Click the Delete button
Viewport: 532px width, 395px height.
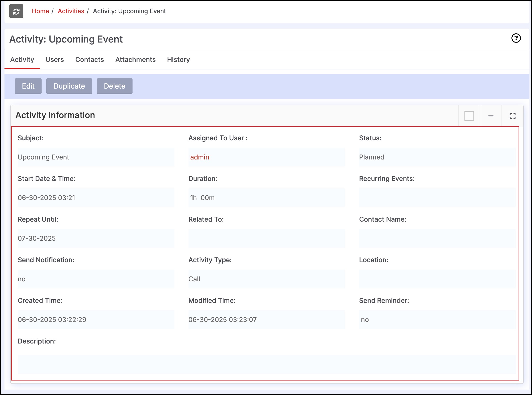(115, 86)
